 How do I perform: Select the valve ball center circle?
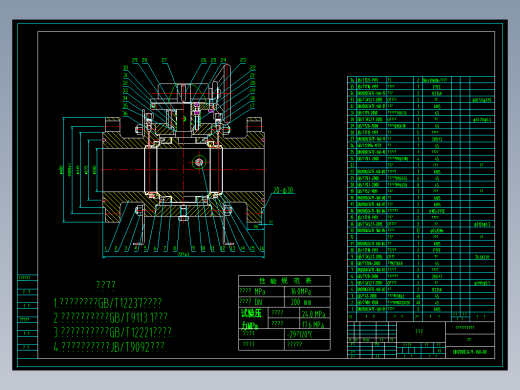click(199, 163)
